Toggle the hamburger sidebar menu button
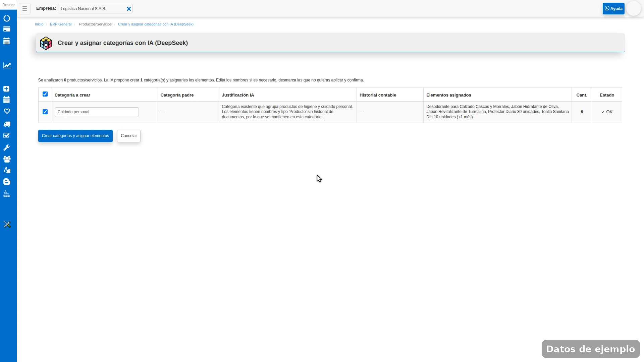This screenshot has width=644, height=362. pyautogui.click(x=24, y=9)
